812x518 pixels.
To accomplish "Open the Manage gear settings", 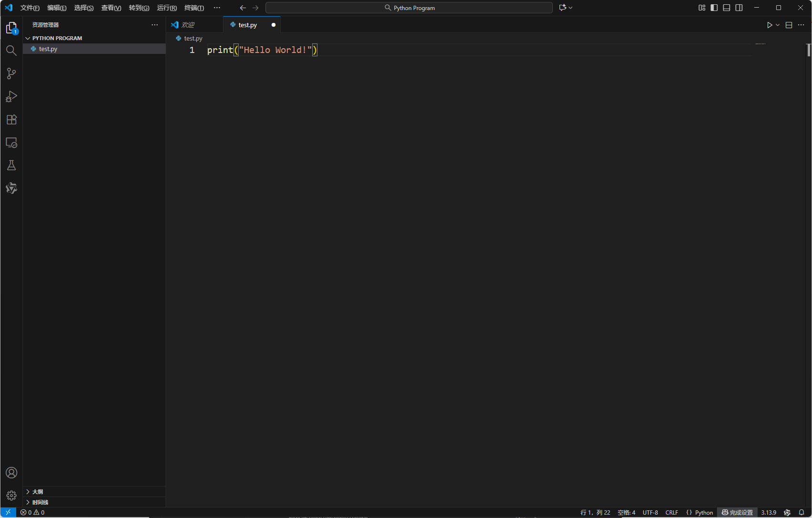I will coord(11,496).
